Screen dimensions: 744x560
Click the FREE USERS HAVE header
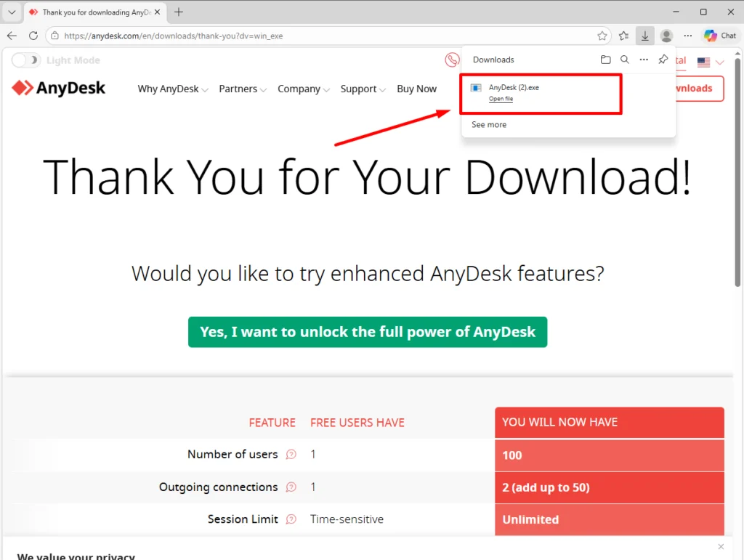coord(357,423)
